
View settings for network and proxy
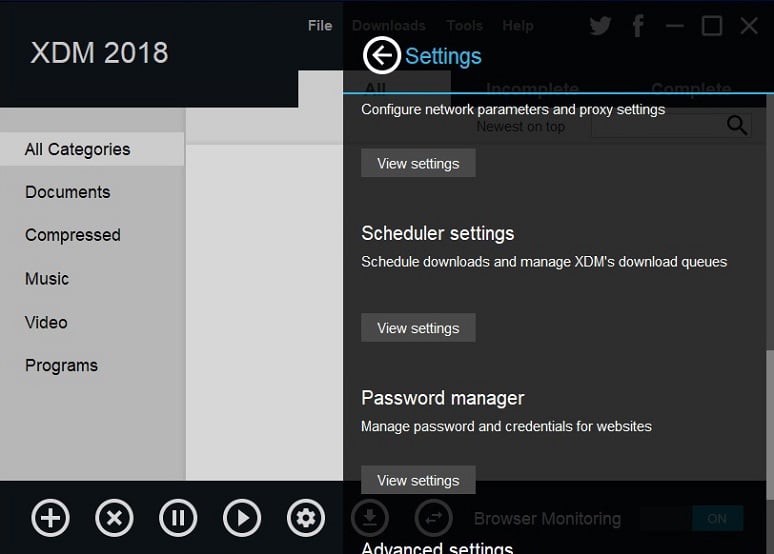pyautogui.click(x=418, y=164)
